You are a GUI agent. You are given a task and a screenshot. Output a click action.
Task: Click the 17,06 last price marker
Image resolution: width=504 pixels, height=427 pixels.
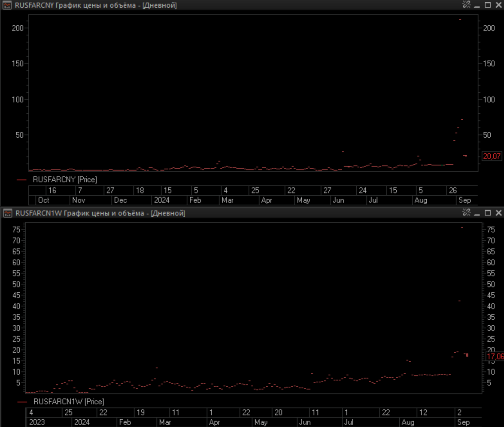point(495,357)
